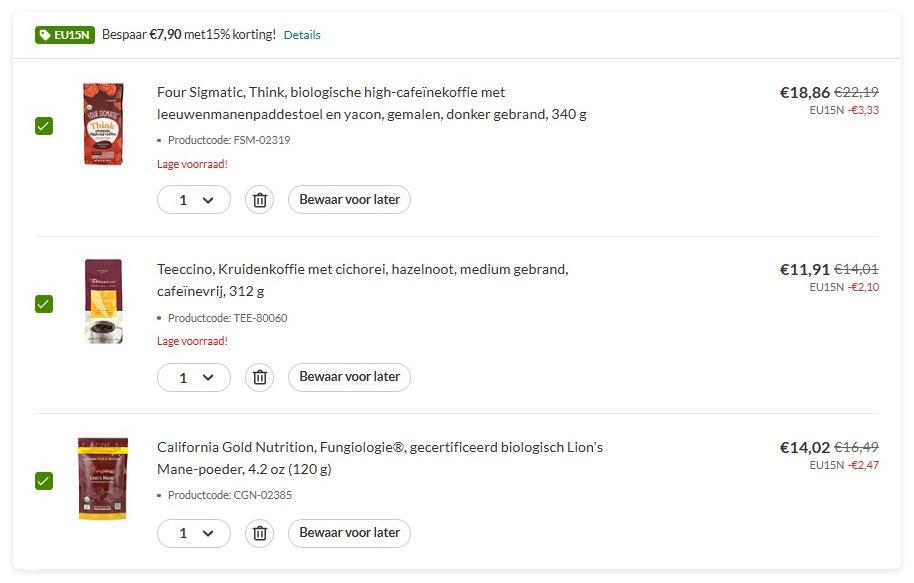
Task: Uncheck the Four Sigmatic Think coffee item
Action: (x=44, y=126)
